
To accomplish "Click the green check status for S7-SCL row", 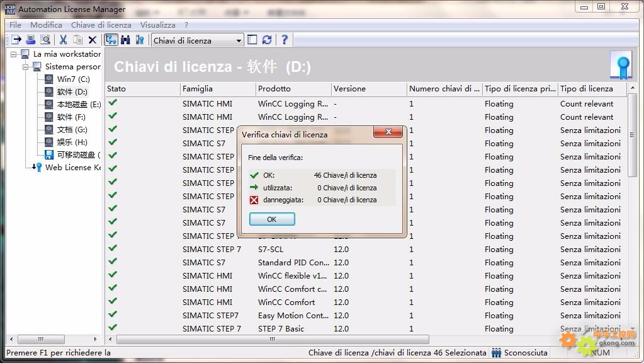I will tap(113, 248).
